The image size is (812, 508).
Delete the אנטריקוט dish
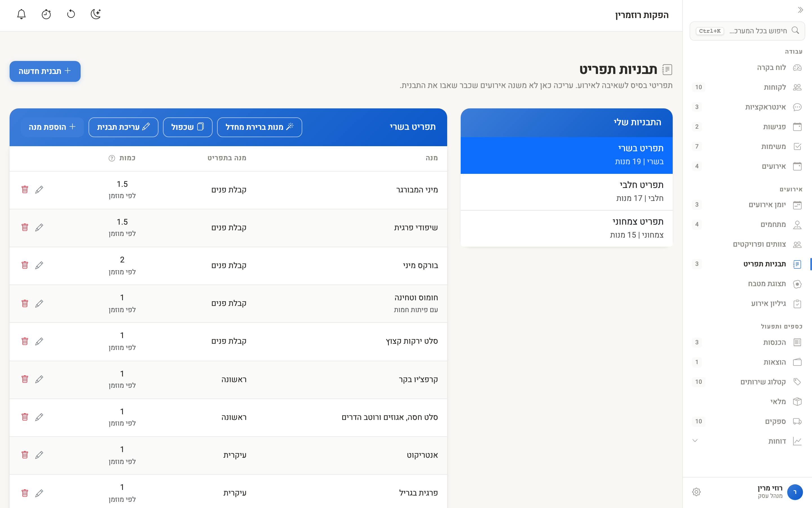point(25,455)
